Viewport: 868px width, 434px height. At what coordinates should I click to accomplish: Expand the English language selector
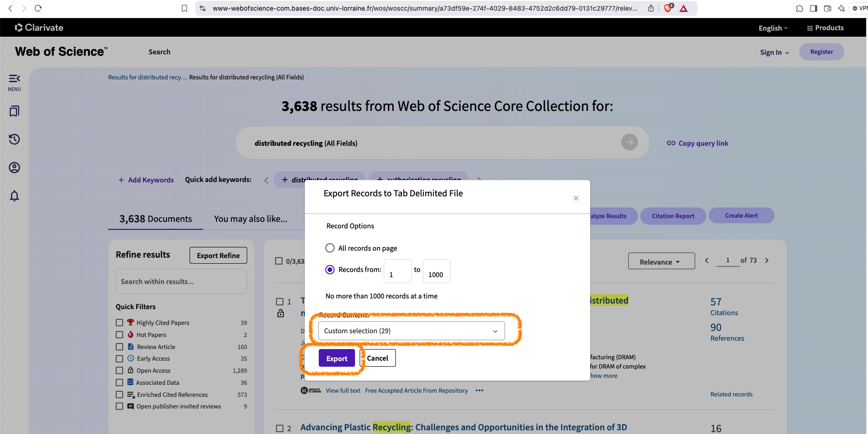773,28
